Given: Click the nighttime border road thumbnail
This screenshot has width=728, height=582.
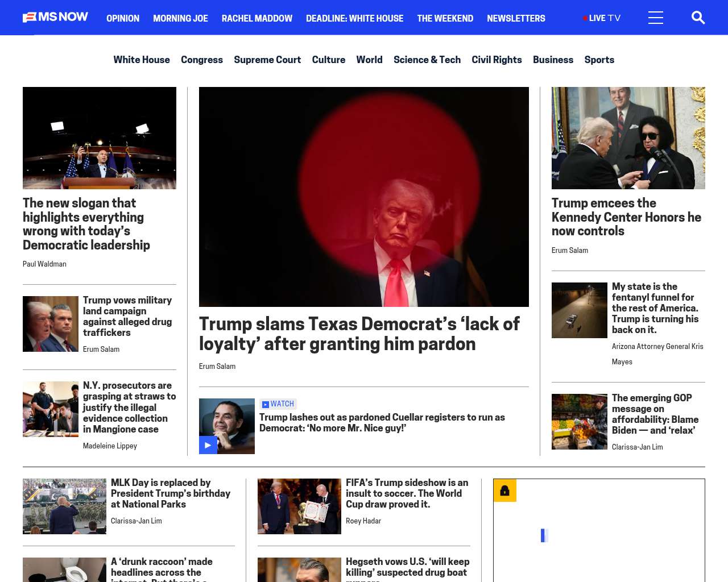Looking at the screenshot, I should 580,310.
